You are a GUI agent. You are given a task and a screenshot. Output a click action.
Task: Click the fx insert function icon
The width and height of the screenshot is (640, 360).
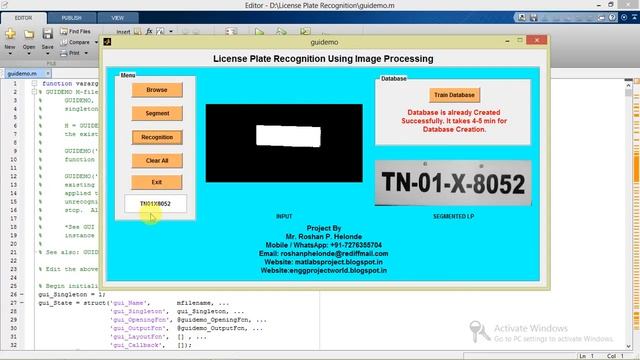point(149,31)
